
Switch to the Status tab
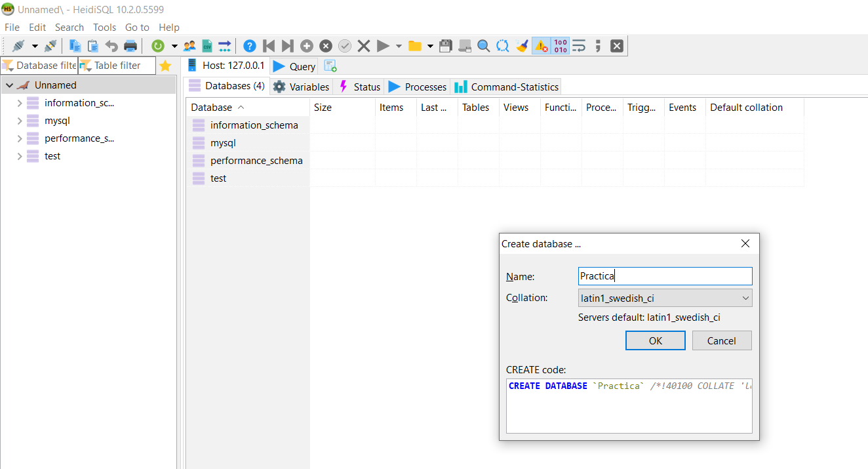[x=359, y=87]
